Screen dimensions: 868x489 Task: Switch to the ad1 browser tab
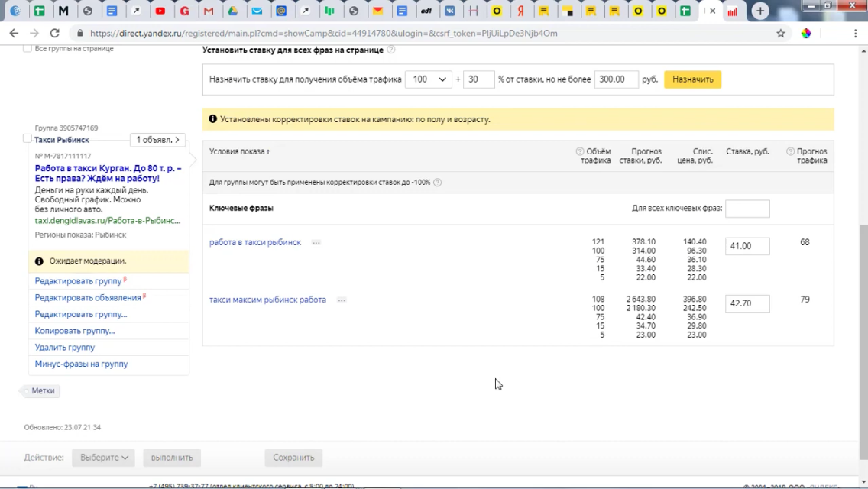coord(426,11)
